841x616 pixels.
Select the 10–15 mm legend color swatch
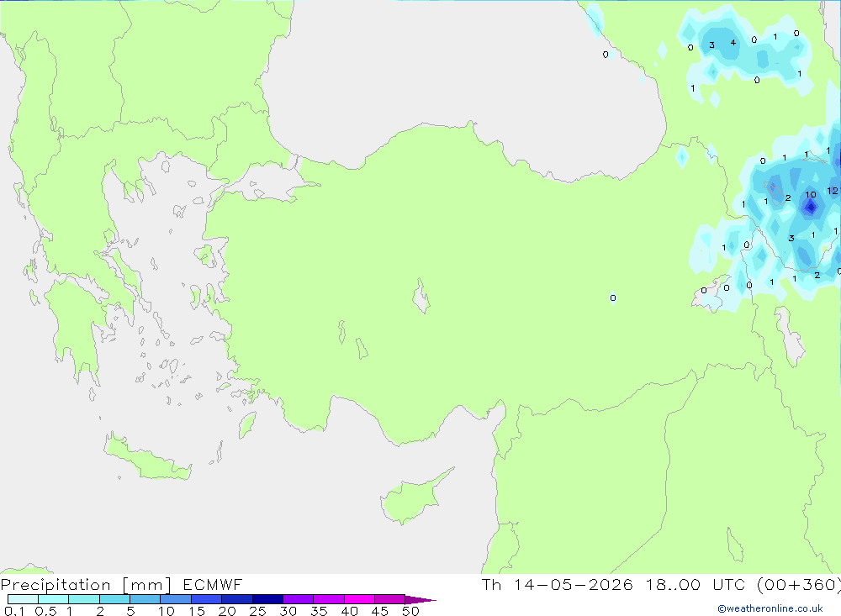tap(176, 599)
